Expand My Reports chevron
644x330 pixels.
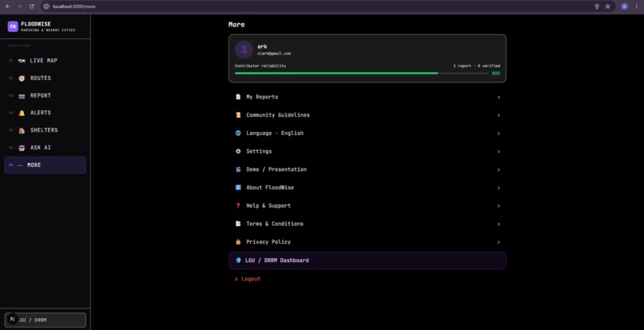point(499,97)
